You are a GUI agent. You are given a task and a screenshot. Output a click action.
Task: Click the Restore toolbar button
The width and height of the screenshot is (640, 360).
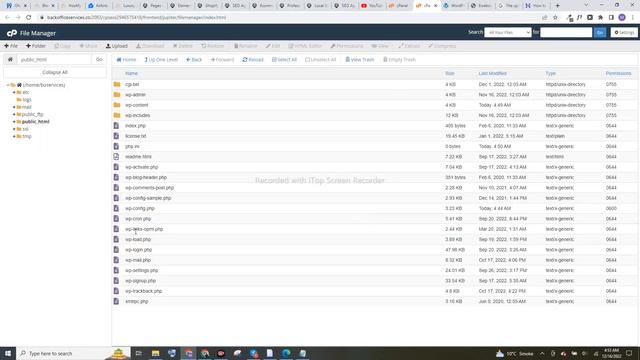point(213,46)
